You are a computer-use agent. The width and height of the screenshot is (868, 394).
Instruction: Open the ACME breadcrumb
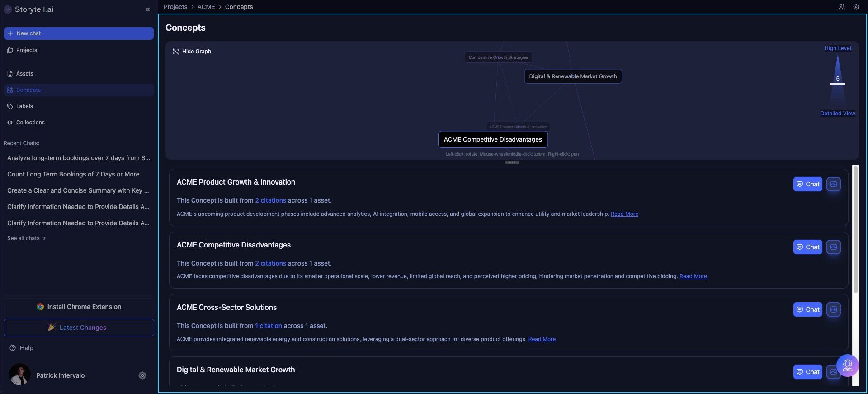(206, 7)
